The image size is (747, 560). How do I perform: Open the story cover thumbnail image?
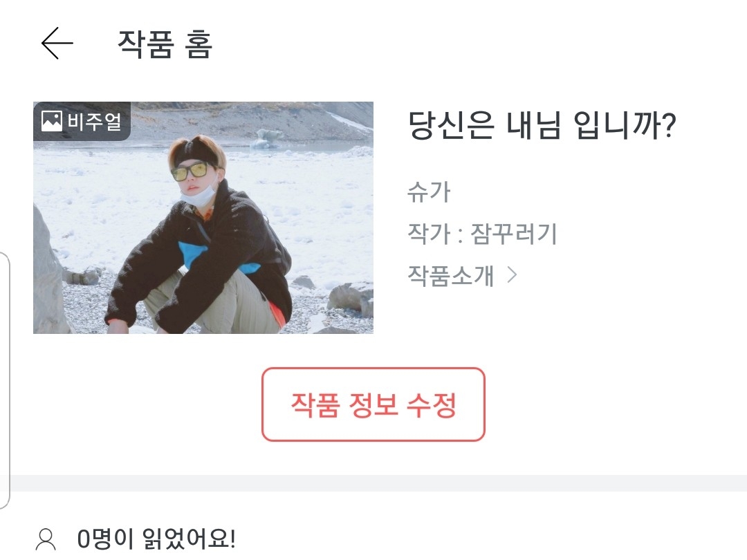point(203,218)
